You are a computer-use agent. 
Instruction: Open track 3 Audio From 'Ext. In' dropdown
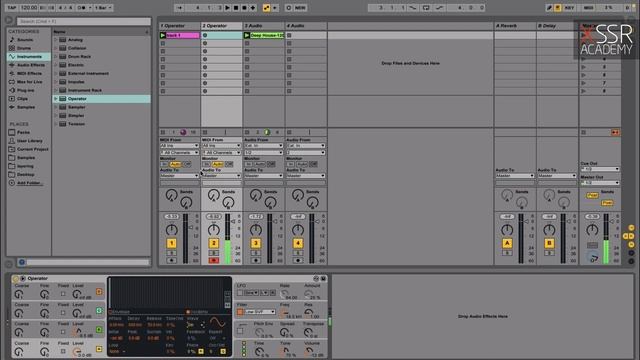[x=263, y=146]
